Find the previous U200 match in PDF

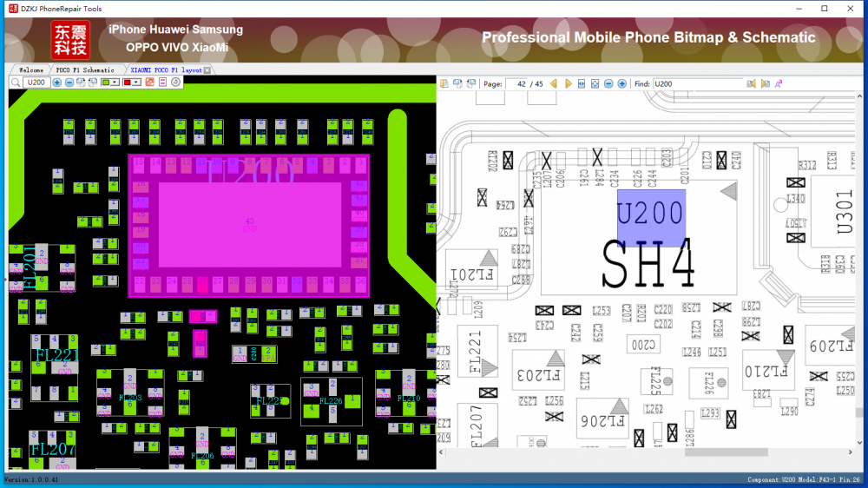(752, 84)
